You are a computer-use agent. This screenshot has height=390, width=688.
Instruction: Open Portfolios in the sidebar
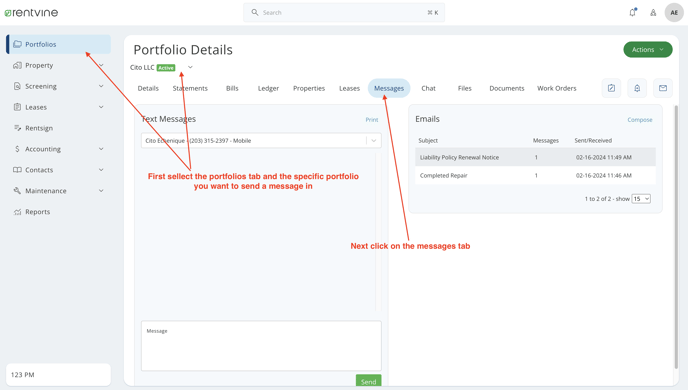point(58,44)
